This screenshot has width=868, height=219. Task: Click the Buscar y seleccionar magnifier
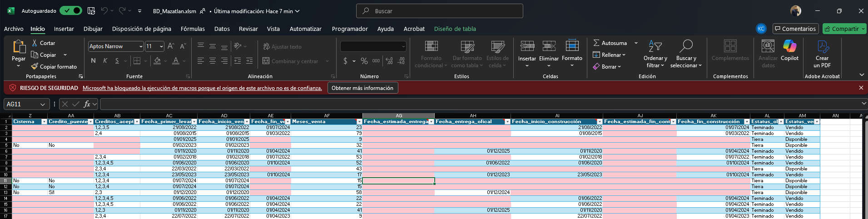[x=686, y=46]
